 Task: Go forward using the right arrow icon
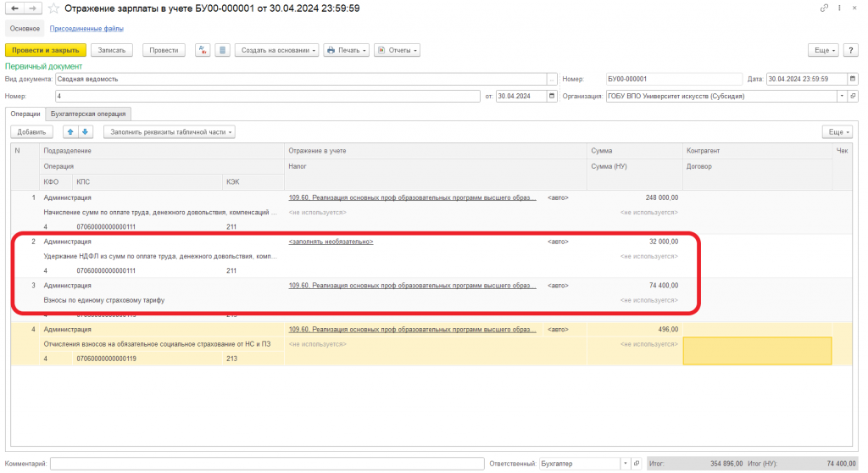pos(33,8)
